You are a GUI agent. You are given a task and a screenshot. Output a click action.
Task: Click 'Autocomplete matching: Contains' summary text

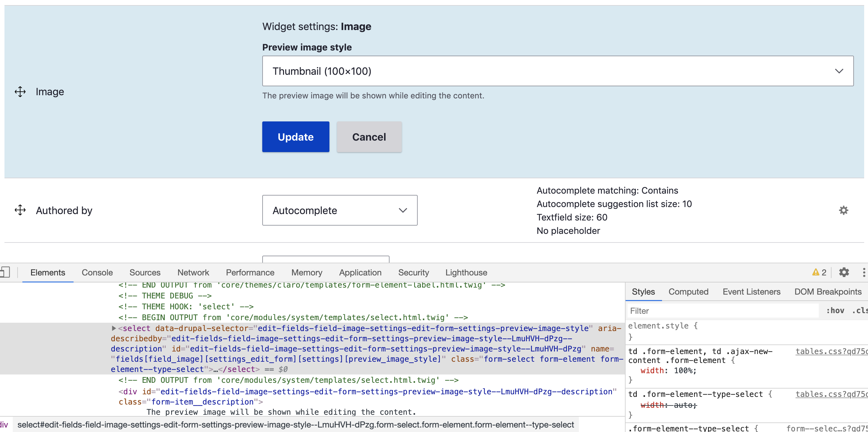click(607, 190)
